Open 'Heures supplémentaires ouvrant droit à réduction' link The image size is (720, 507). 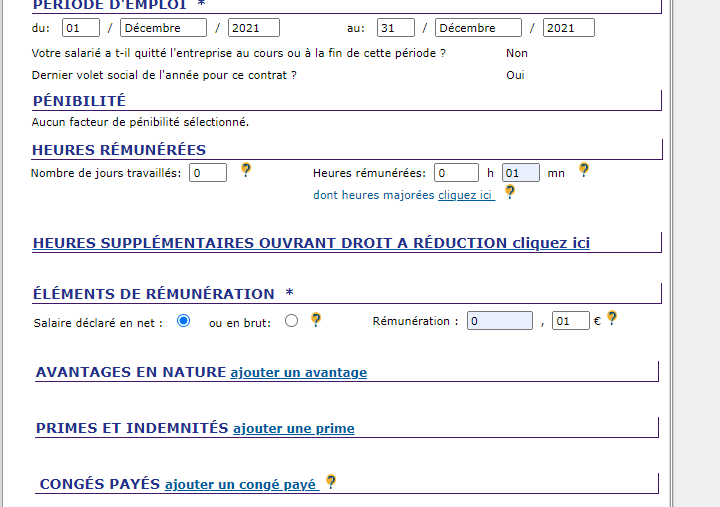point(311,243)
